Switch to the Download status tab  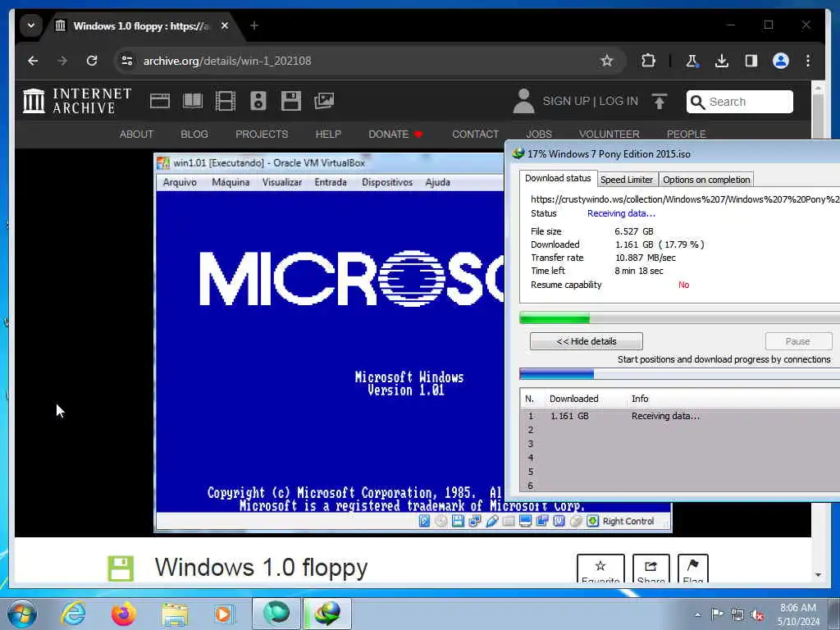tap(558, 178)
